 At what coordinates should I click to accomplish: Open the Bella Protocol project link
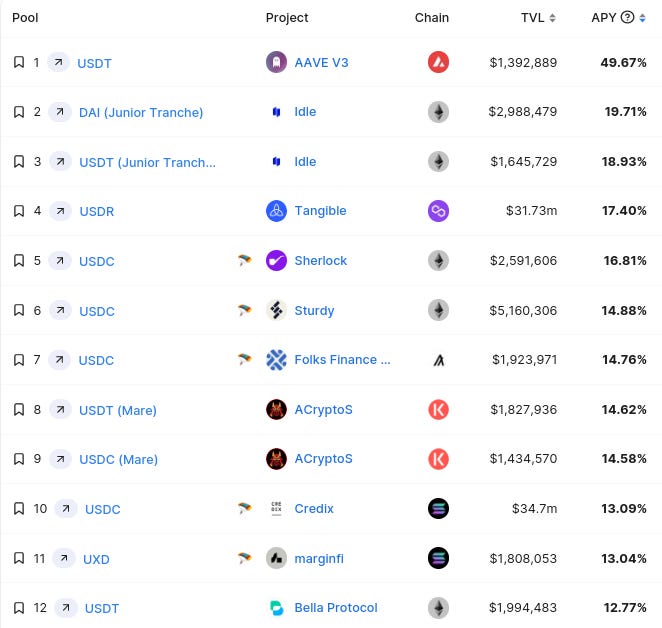tap(336, 608)
